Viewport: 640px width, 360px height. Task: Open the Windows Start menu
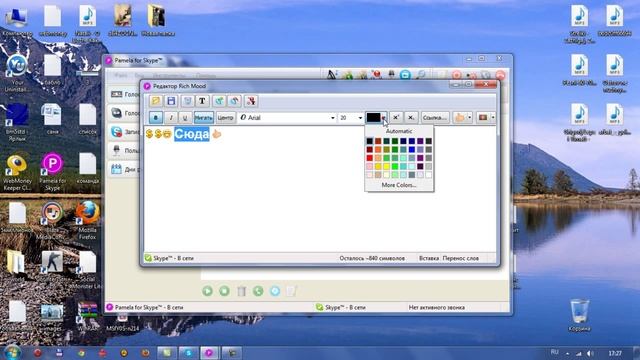(12, 353)
